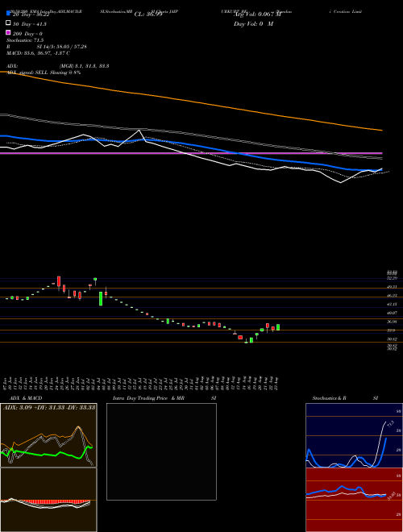Click the 'ADX & MACD' panel title
The height and width of the screenshot is (532, 403).
26,398
